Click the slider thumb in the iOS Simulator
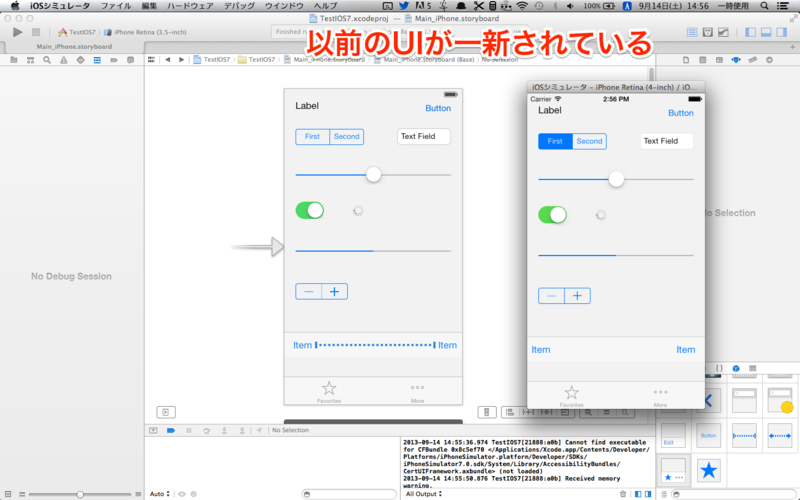The image size is (800, 500). pyautogui.click(x=616, y=179)
